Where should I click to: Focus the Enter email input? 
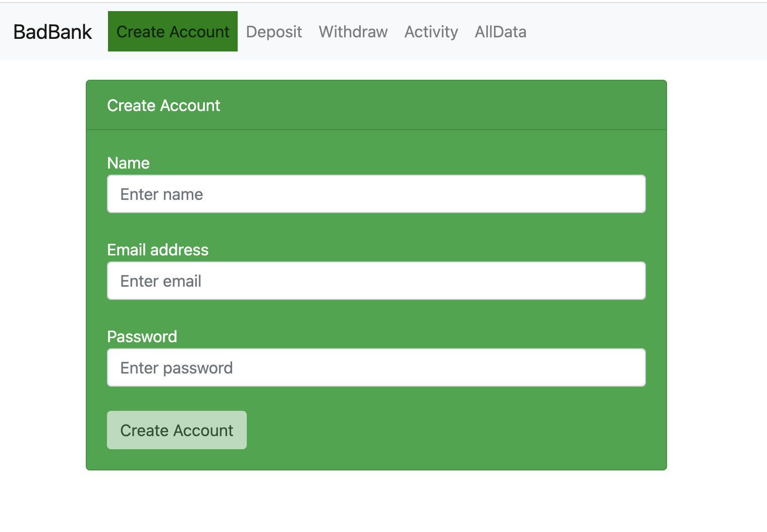click(376, 281)
